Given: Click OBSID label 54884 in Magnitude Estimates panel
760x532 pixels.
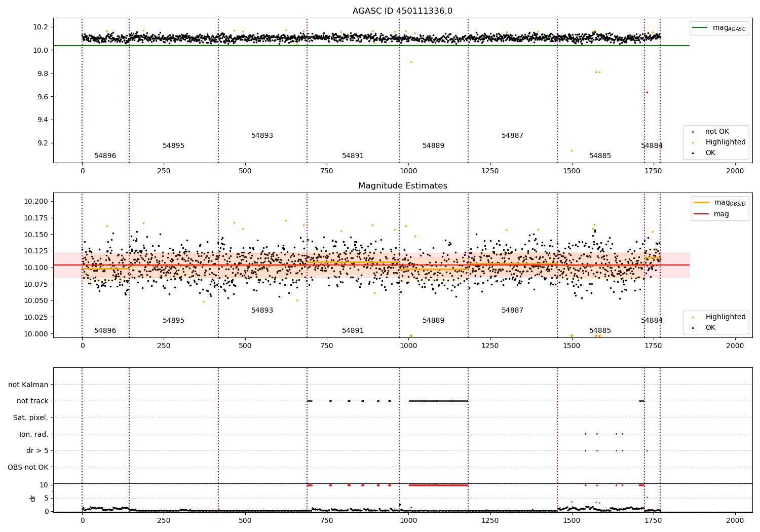Looking at the screenshot, I should (x=652, y=321).
